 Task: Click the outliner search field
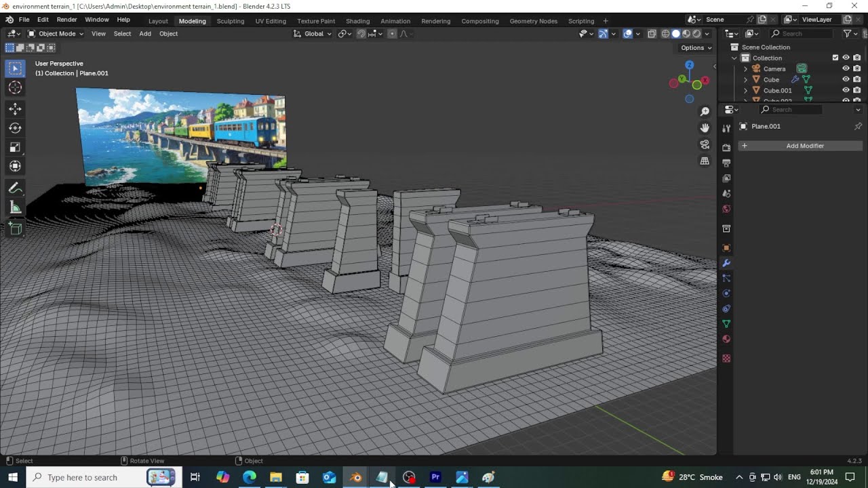click(x=803, y=34)
